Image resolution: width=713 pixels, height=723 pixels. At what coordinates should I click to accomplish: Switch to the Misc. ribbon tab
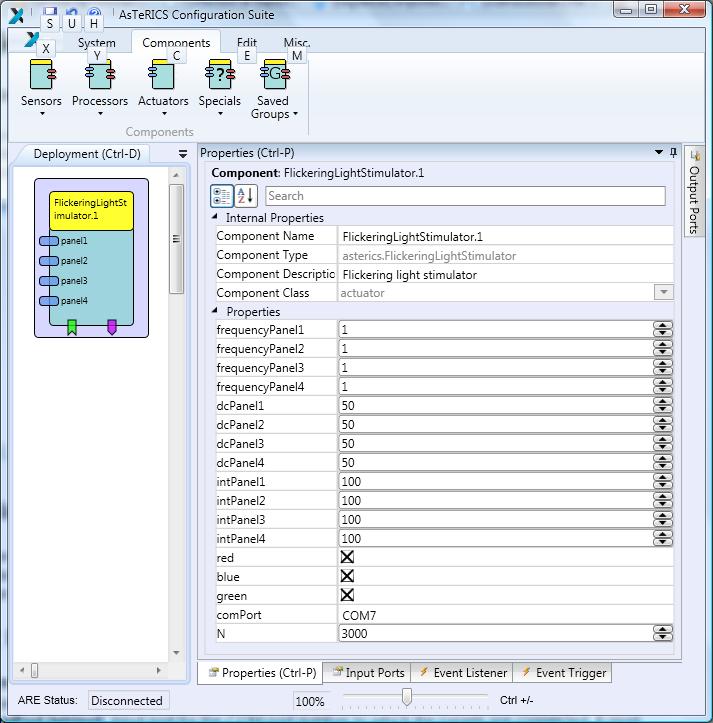click(297, 42)
